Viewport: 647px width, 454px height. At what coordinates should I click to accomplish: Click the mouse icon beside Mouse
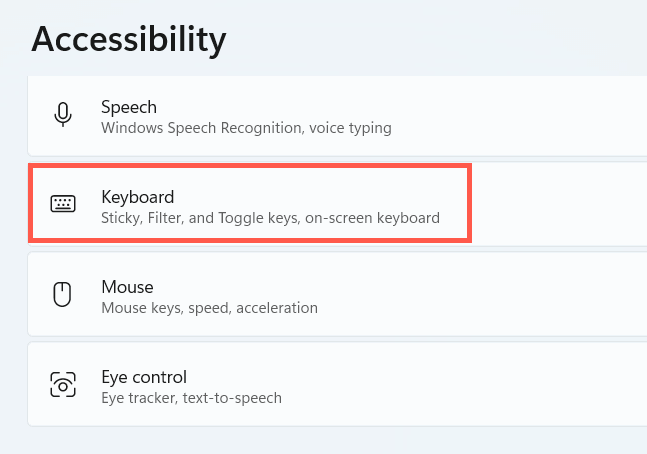tap(63, 294)
